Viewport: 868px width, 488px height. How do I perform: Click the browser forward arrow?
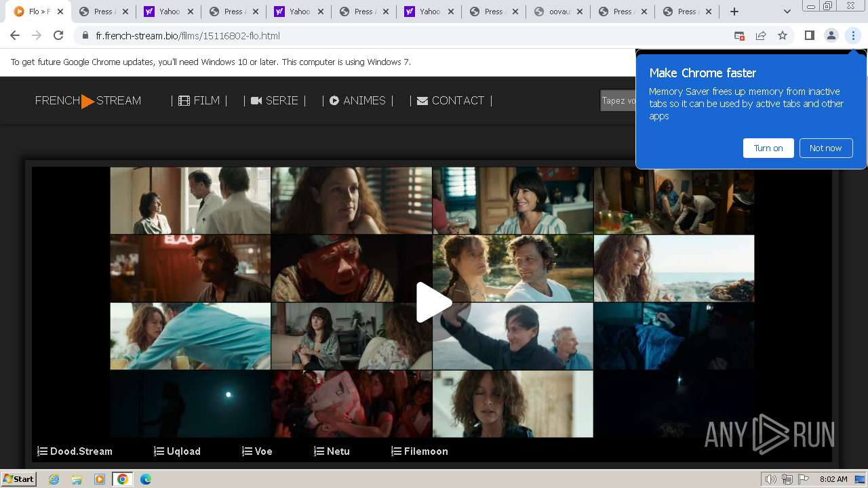[x=37, y=35]
